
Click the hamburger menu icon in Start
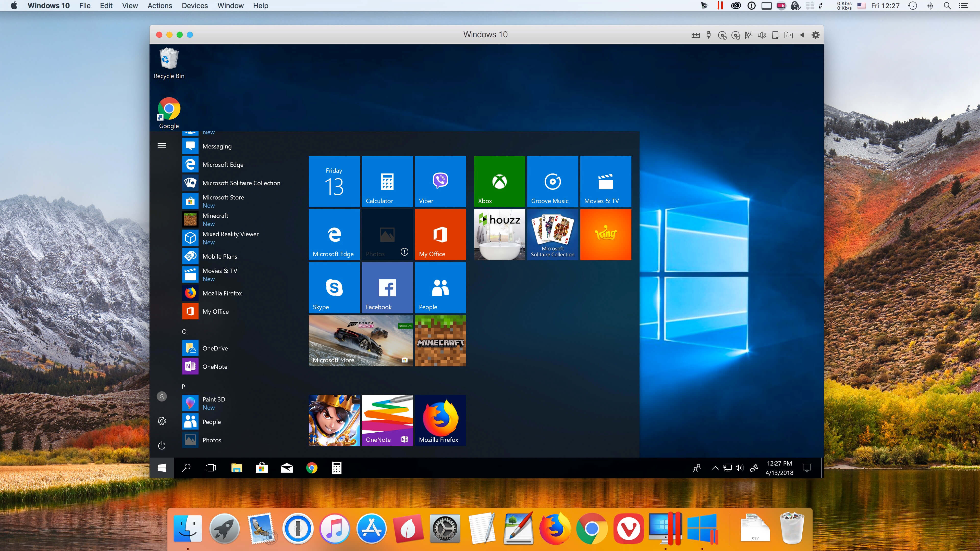[x=162, y=146]
